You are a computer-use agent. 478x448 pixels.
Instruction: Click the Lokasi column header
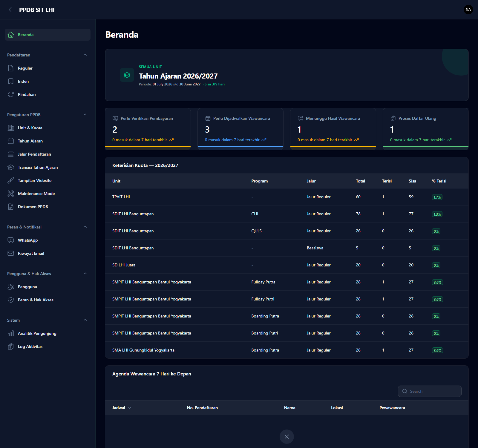tap(337, 408)
